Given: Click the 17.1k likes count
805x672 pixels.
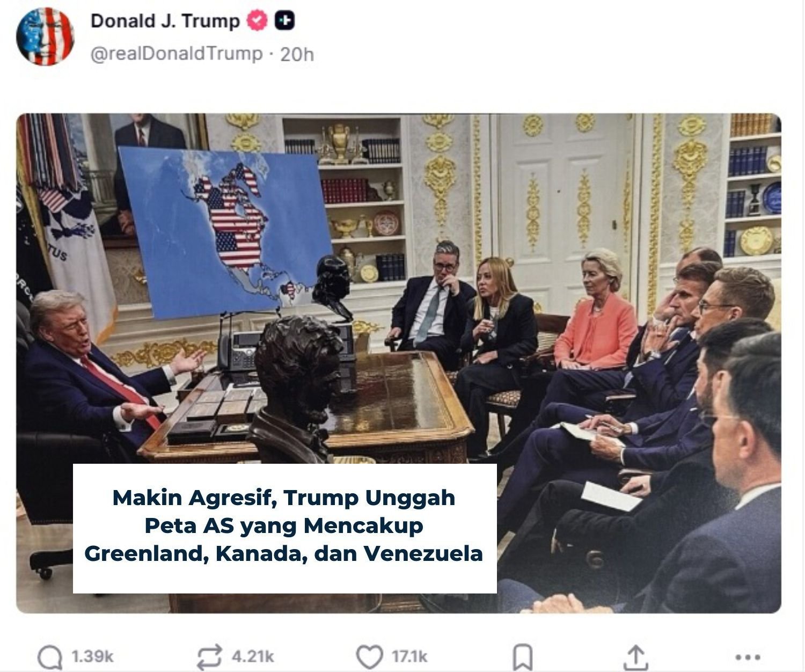Looking at the screenshot, I should [409, 656].
